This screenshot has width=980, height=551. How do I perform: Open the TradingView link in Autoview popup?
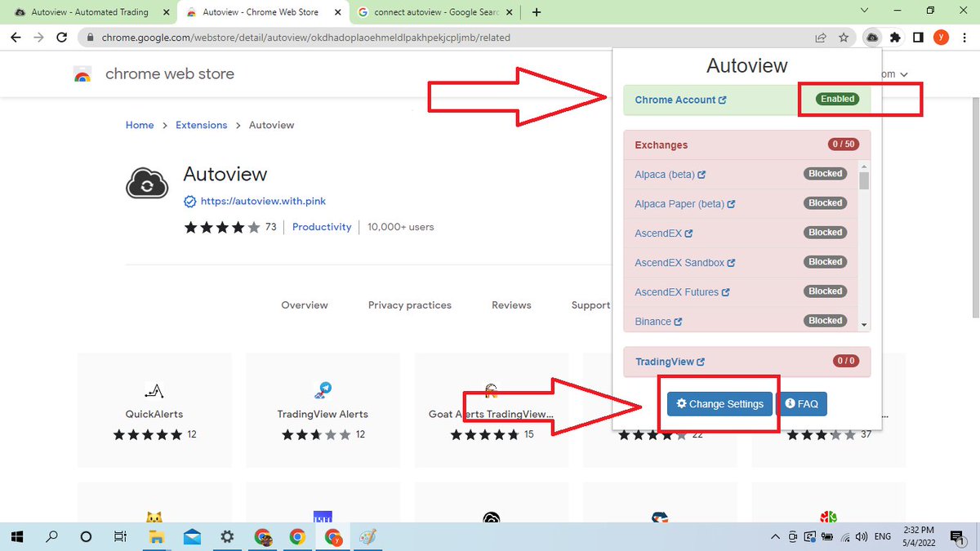670,362
